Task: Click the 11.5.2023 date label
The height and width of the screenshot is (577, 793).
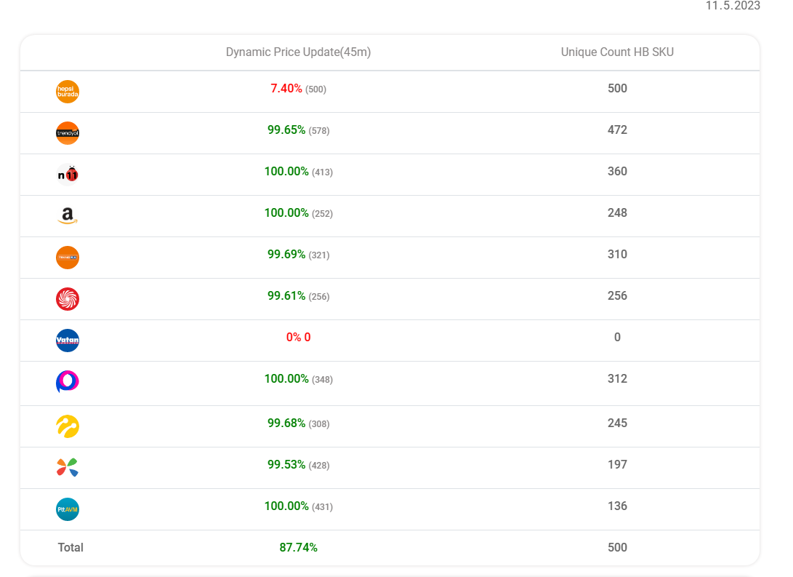Action: point(733,6)
